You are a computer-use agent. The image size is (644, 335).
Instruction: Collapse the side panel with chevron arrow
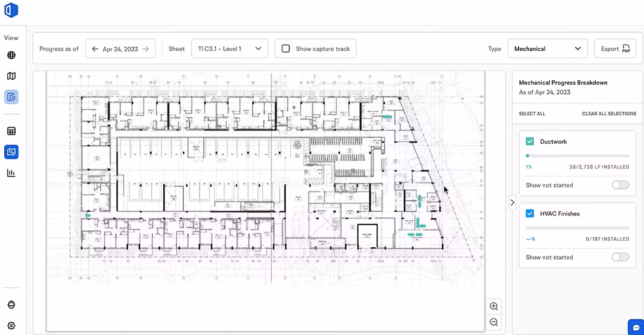(x=512, y=203)
